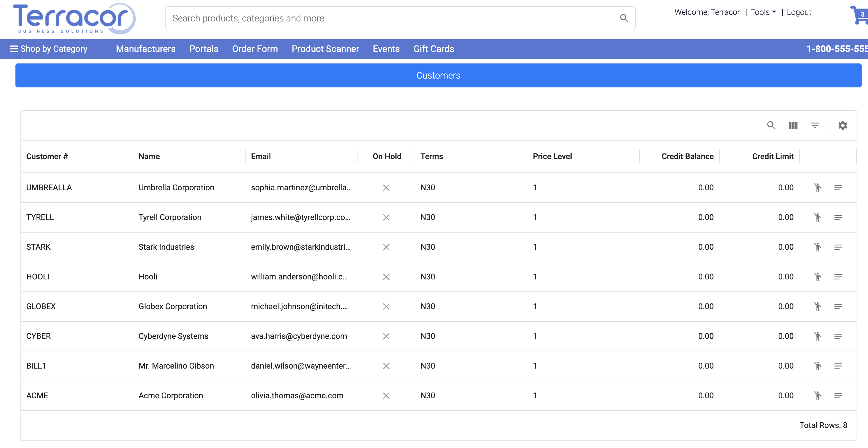Image resolution: width=868 pixels, height=448 pixels.
Task: Open details lines icon for CYBER row
Action: point(838,336)
